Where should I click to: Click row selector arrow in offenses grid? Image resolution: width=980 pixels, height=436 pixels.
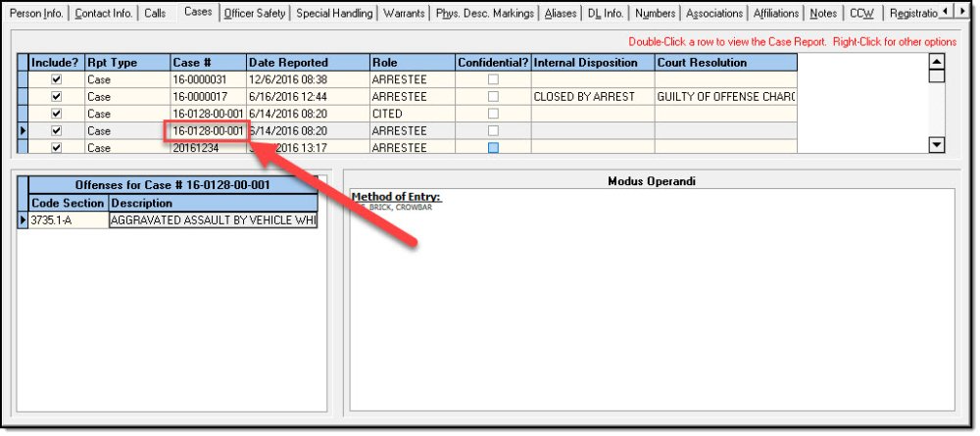(x=24, y=220)
